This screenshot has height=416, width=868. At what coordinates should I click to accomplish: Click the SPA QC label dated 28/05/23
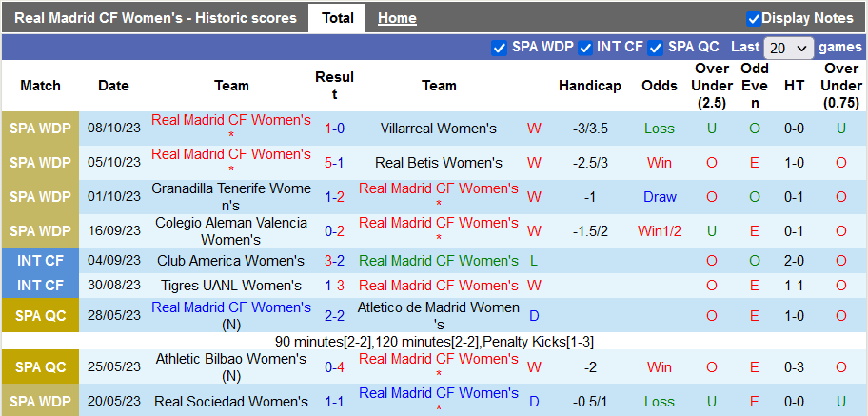tap(41, 315)
